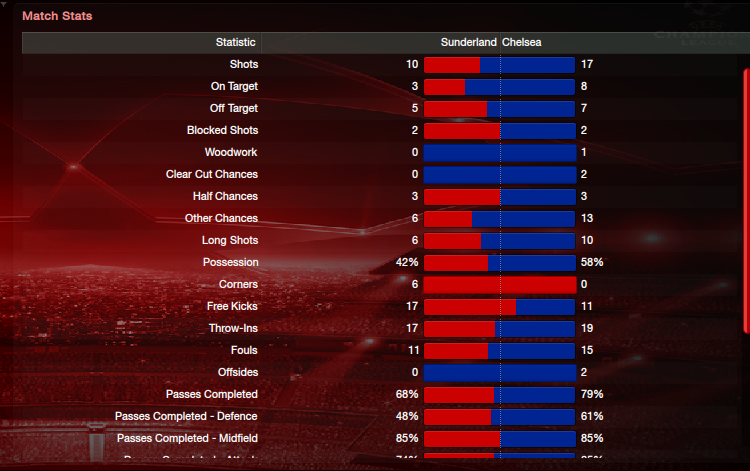Click the Match Stats panel title
The height and width of the screenshot is (471, 750).
(57, 16)
